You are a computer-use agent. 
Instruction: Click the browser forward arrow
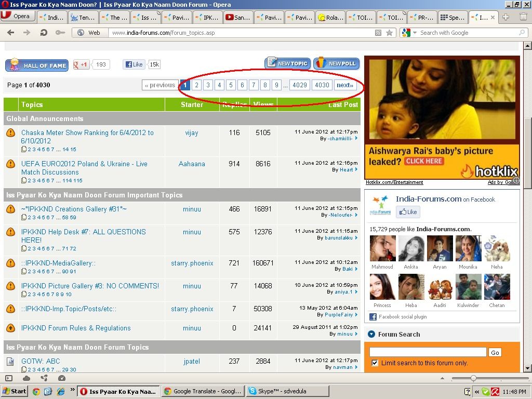coord(26,33)
